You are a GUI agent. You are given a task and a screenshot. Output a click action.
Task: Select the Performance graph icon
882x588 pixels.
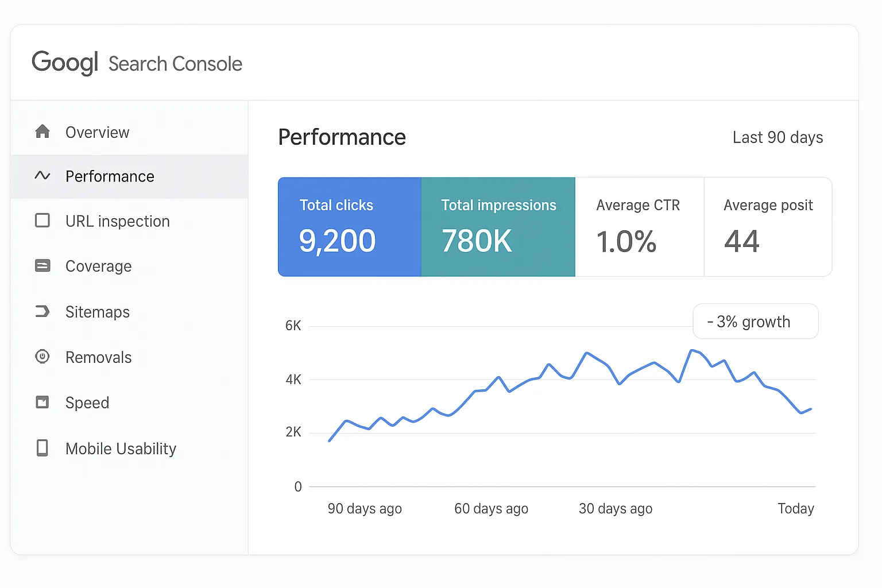pyautogui.click(x=43, y=176)
